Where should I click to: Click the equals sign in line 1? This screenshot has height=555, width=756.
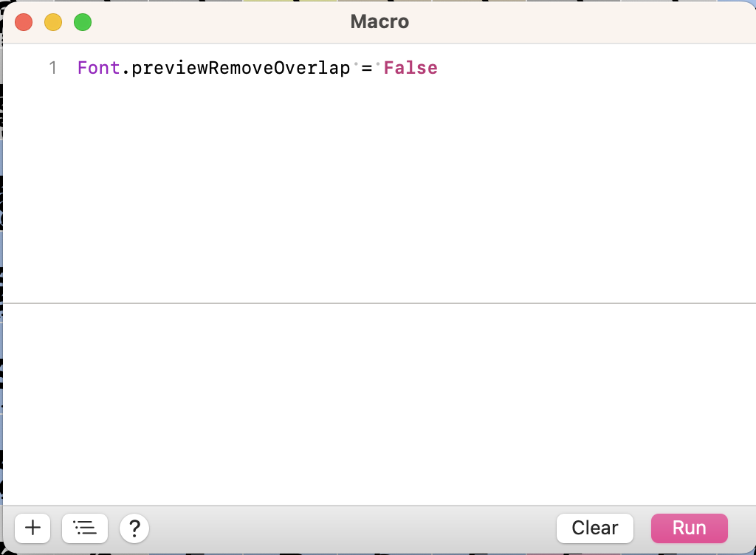[366, 69]
